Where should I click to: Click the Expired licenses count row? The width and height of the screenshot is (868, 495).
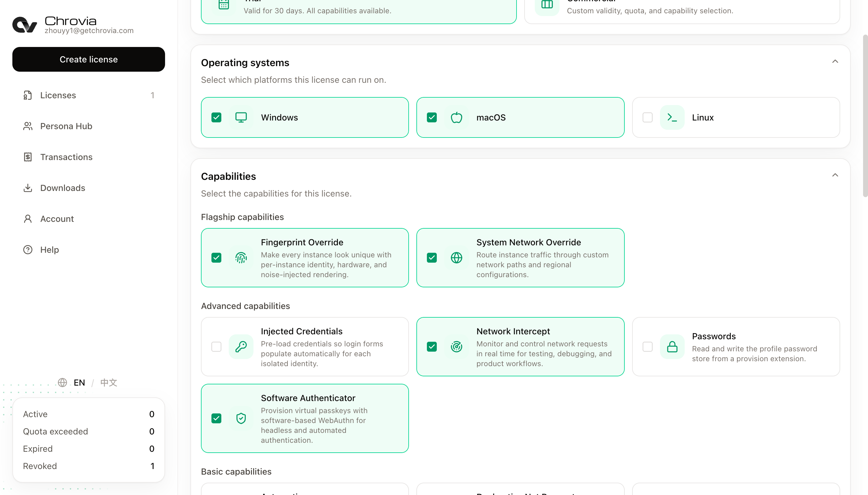pos(88,449)
